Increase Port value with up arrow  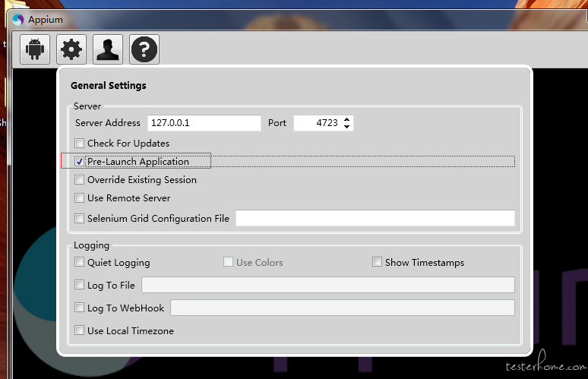[347, 119]
